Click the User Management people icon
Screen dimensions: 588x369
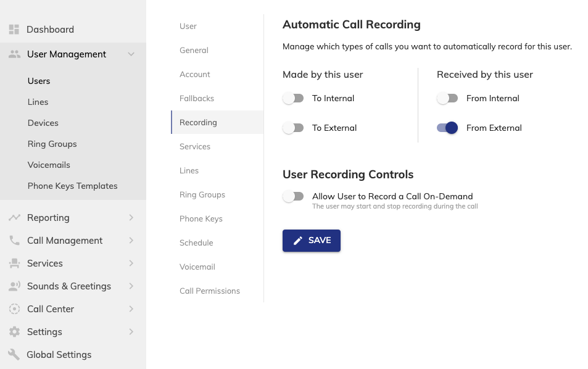(x=14, y=54)
